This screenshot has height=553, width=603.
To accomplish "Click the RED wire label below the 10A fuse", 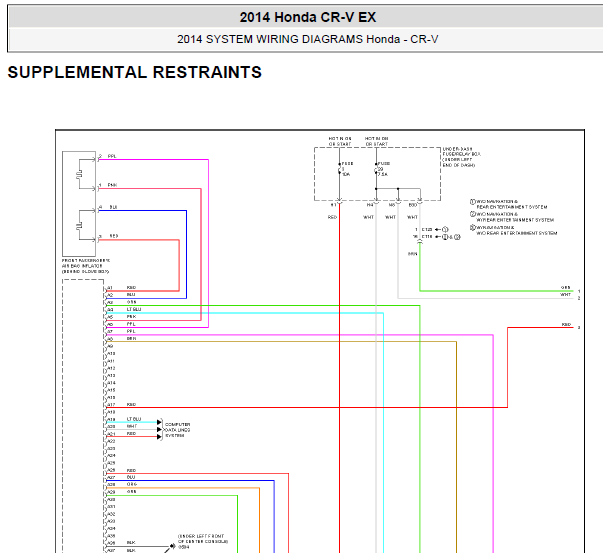I will pyautogui.click(x=332, y=217).
